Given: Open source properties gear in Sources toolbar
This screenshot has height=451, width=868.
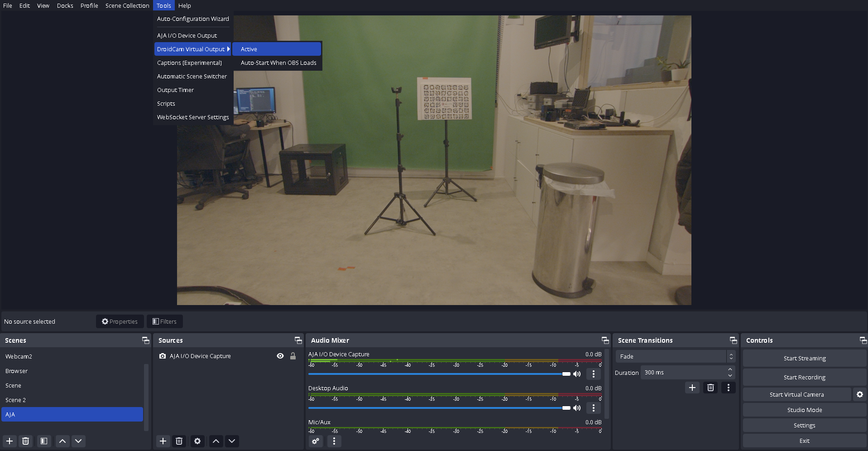Looking at the screenshot, I should [197, 441].
